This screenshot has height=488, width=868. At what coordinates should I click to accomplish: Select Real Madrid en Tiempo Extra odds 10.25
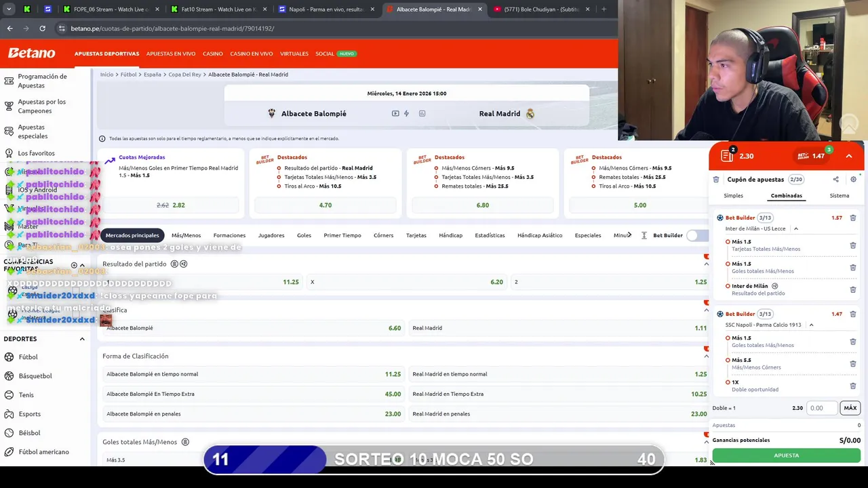click(559, 394)
